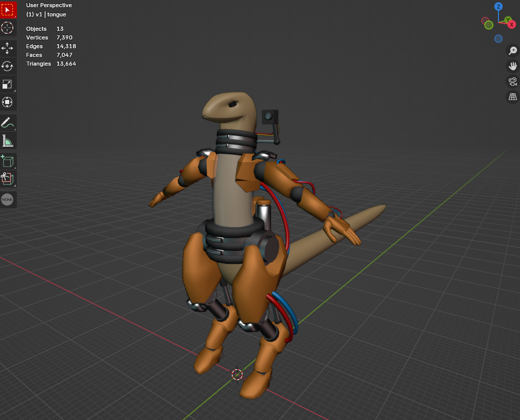Viewport: 520px width, 420px height.
Task: Click the zoom magnifier in viewport
Action: pos(513,50)
